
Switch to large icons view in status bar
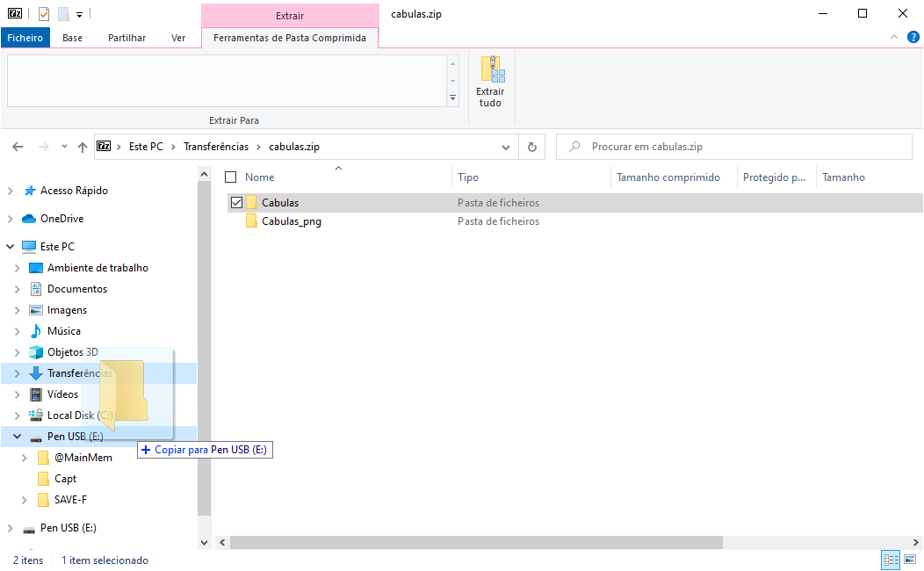[912, 560]
